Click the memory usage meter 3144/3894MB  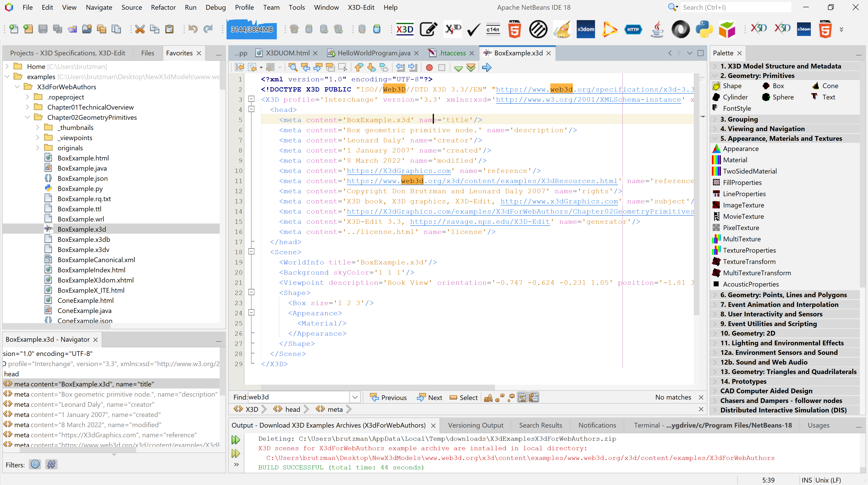[251, 30]
